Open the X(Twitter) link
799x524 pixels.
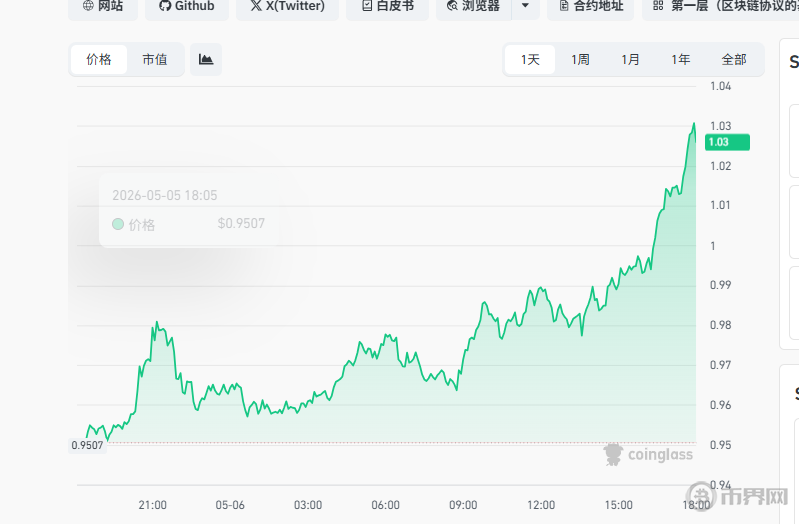287,7
